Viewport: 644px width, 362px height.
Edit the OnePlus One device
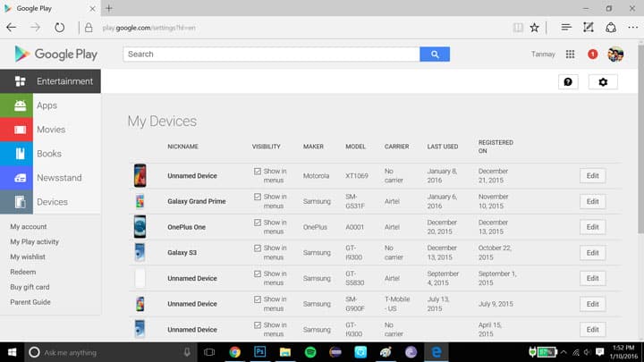(x=592, y=227)
